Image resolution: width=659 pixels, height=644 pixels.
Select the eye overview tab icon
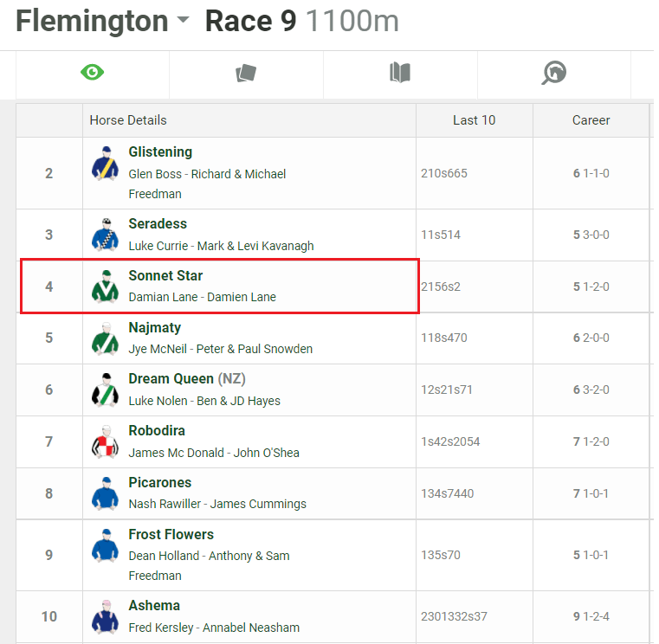(92, 73)
